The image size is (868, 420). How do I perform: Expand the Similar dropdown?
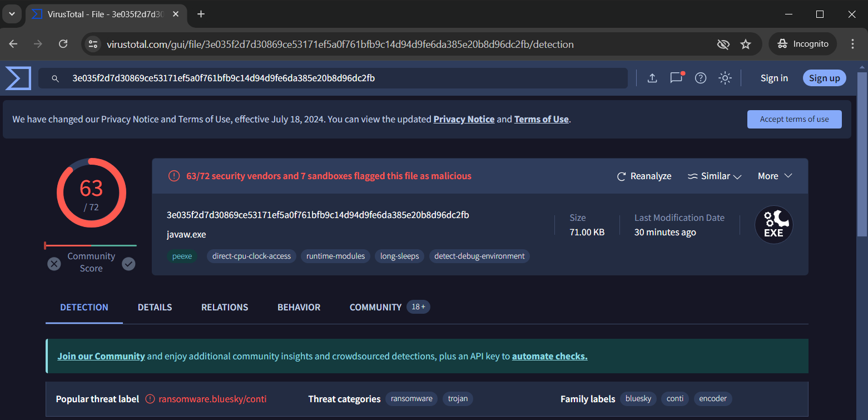pos(715,176)
